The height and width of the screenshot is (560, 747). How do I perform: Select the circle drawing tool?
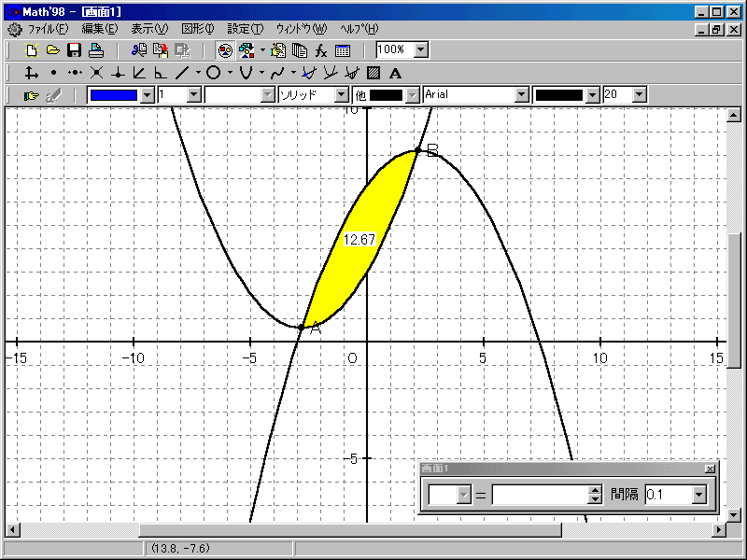point(213,73)
